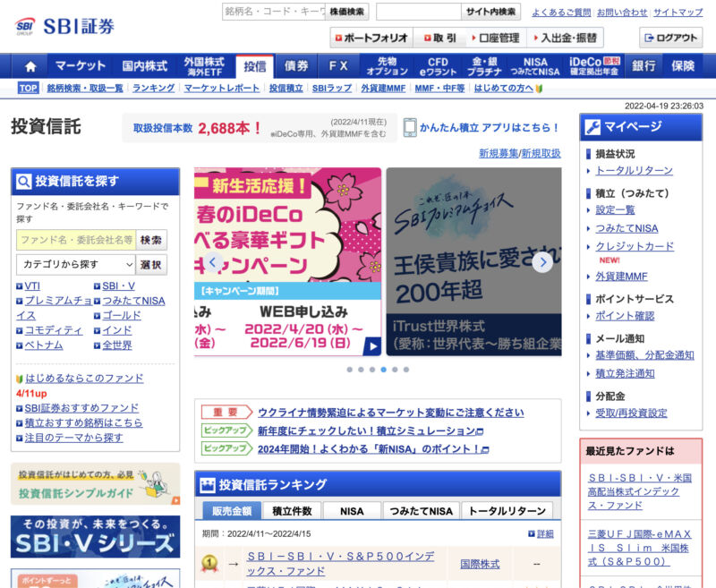Image resolution: width=716 pixels, height=588 pixels.
Task: Open the よくあるご質問 link
Action: 561,13
